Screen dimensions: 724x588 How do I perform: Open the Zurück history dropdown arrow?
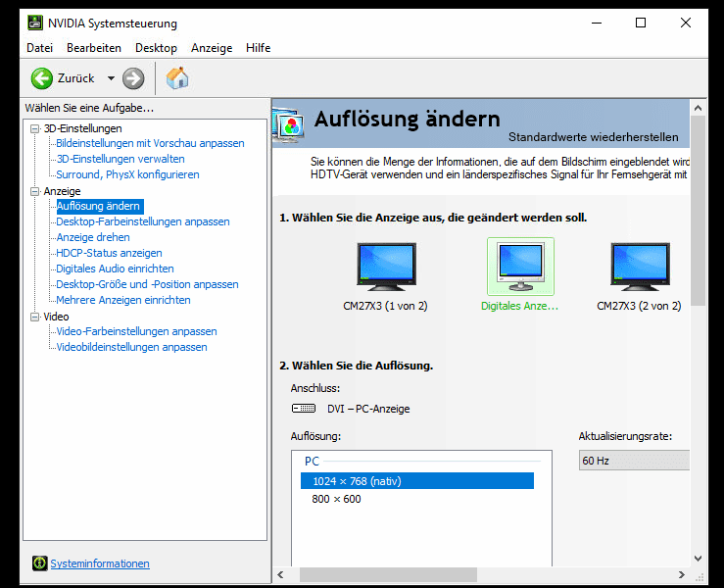[x=111, y=78]
